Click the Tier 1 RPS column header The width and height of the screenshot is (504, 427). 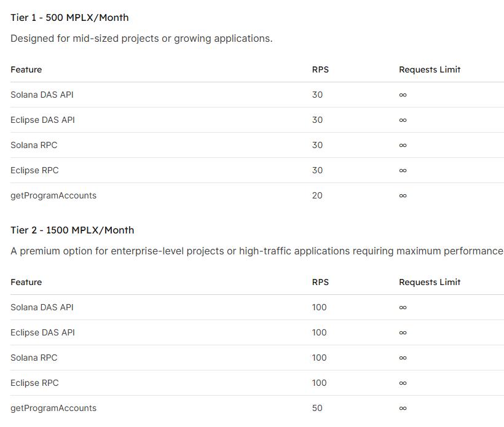pyautogui.click(x=320, y=69)
